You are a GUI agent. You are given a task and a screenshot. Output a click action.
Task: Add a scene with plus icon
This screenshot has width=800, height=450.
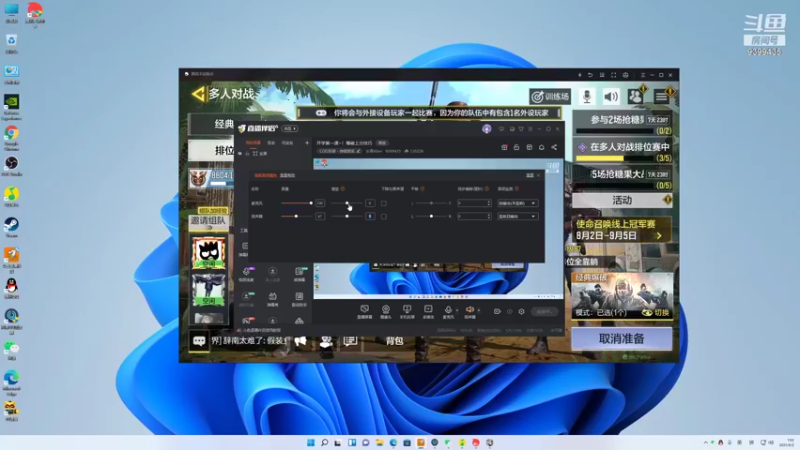(307, 143)
